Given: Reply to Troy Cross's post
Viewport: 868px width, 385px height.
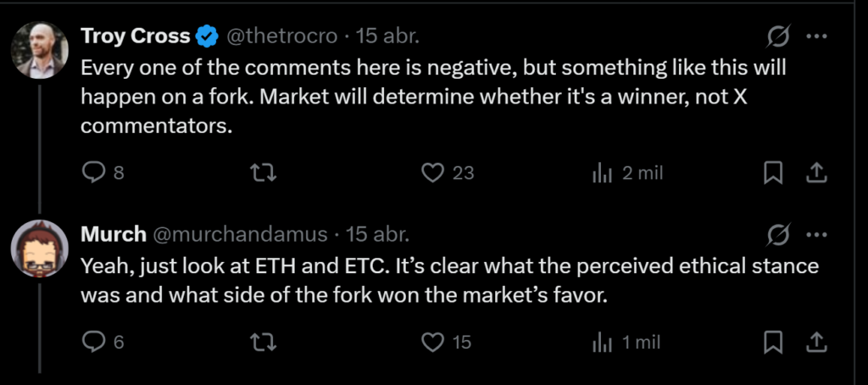Looking at the screenshot, I should (92, 173).
